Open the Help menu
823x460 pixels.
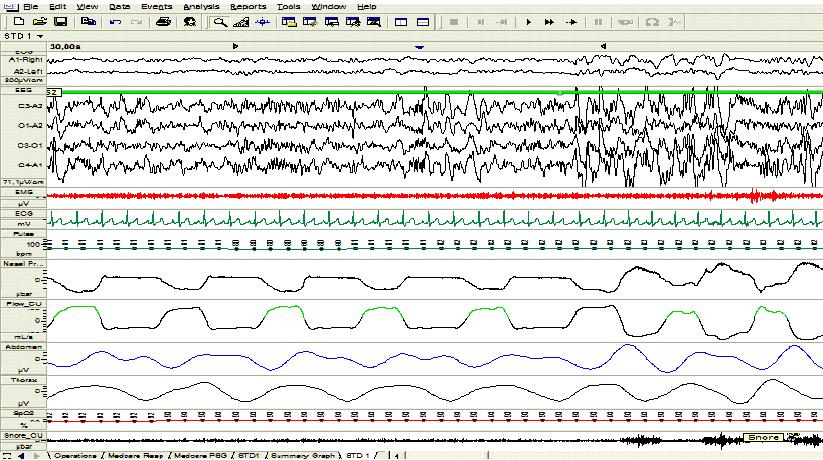point(366,6)
